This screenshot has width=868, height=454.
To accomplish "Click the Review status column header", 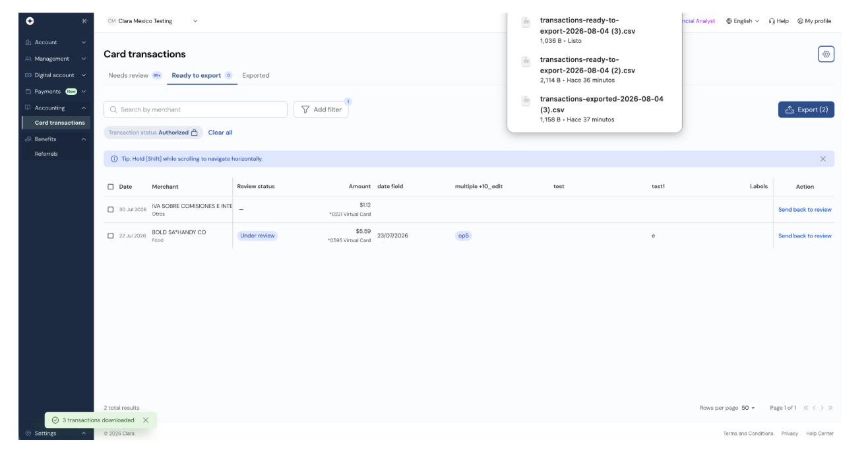I will 256,187.
